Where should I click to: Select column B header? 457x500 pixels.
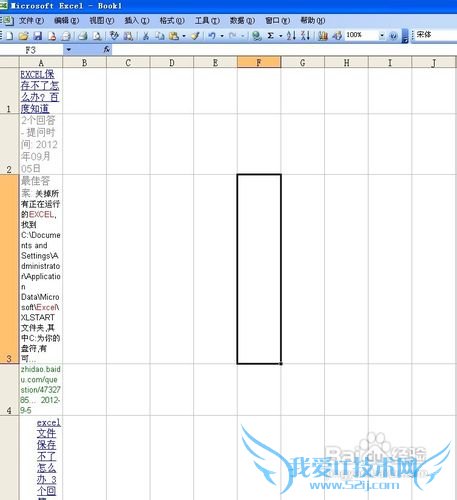85,62
